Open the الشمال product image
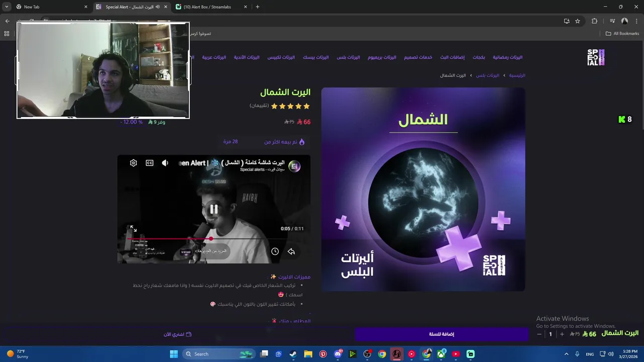Viewport: 644px width, 362px height. tap(423, 190)
